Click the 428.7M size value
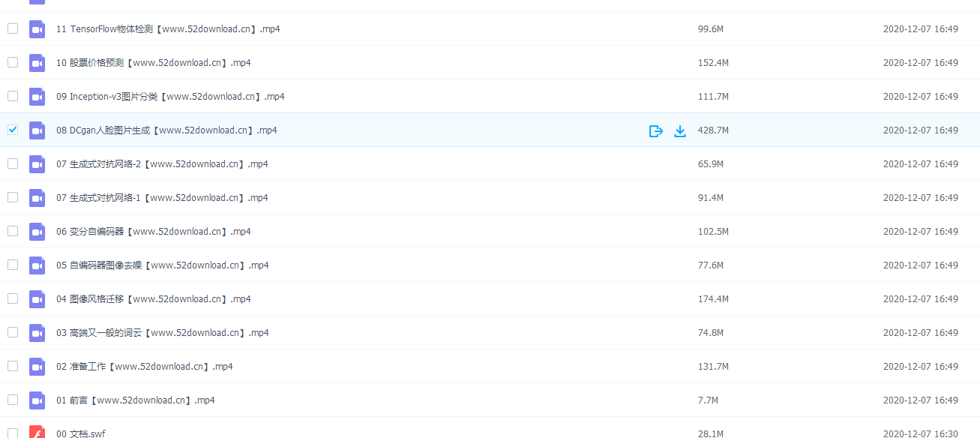The height and width of the screenshot is (438, 980). click(x=713, y=130)
